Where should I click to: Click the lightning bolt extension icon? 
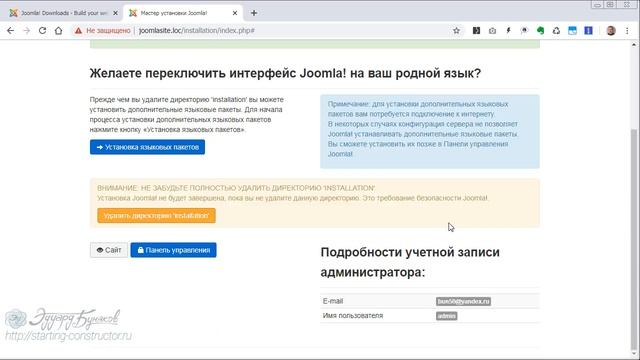coord(508,31)
